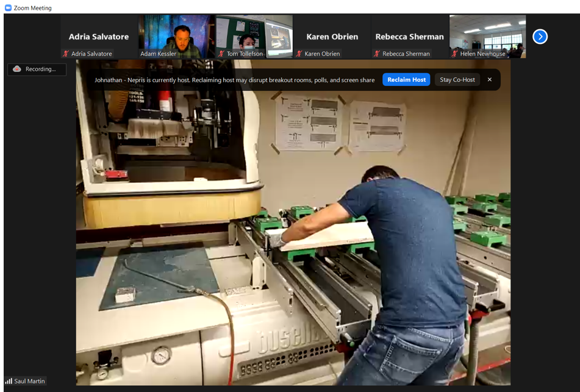580x392 pixels.
Task: Click Saul Martin's network signal icon
Action: pos(9,381)
